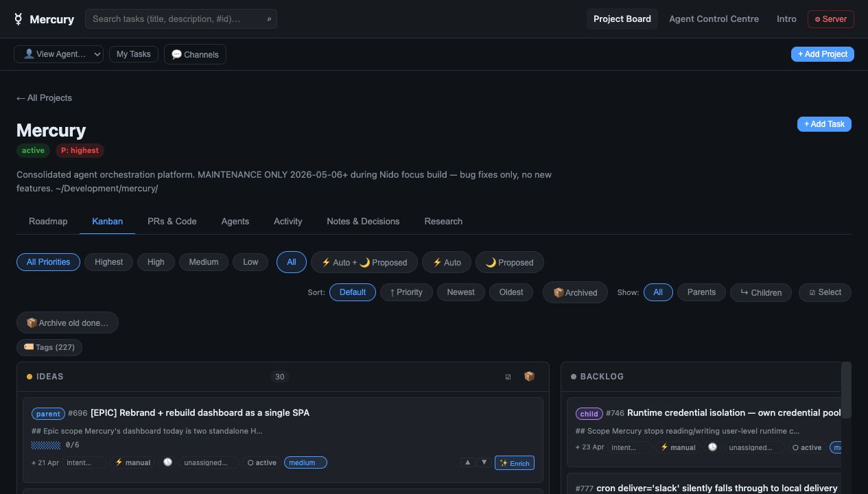
Task: Sort tasks by Newest
Action: [460, 292]
